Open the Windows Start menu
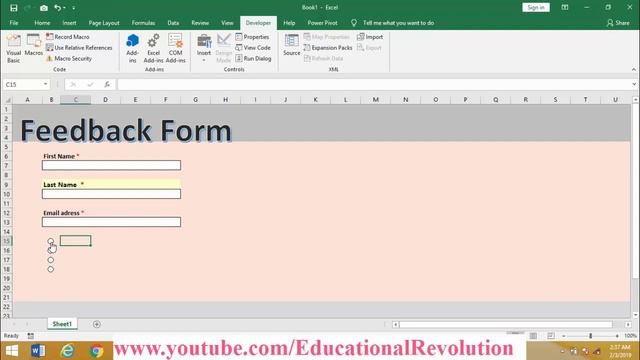 tap(11, 351)
